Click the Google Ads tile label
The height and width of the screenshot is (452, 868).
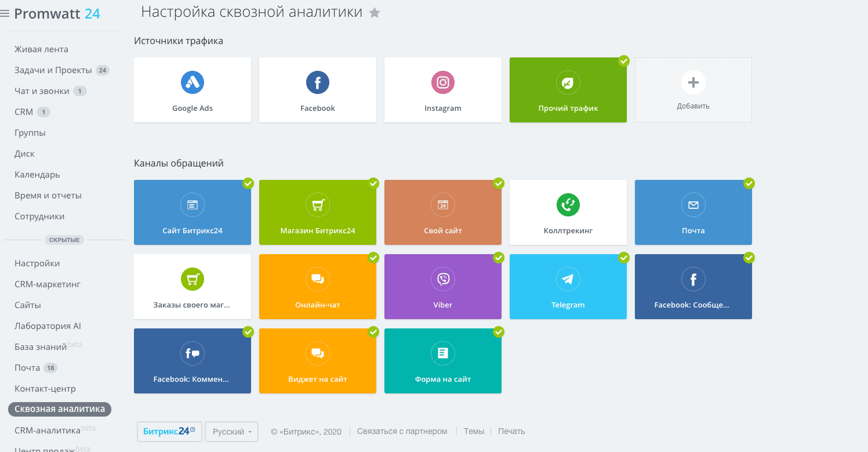(193, 109)
